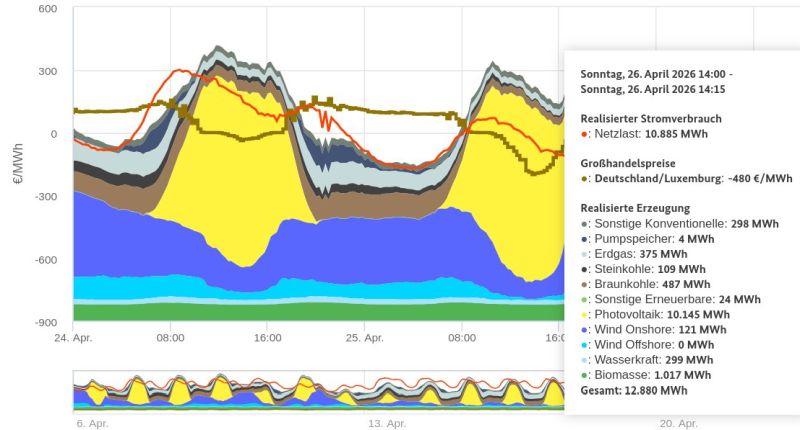Click the '600' y-axis tick label

click(48, 9)
